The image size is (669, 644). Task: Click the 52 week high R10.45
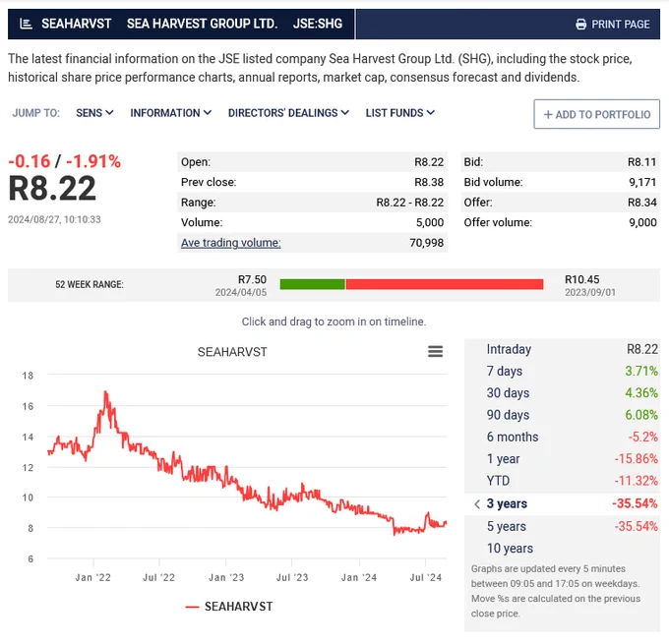coord(582,279)
